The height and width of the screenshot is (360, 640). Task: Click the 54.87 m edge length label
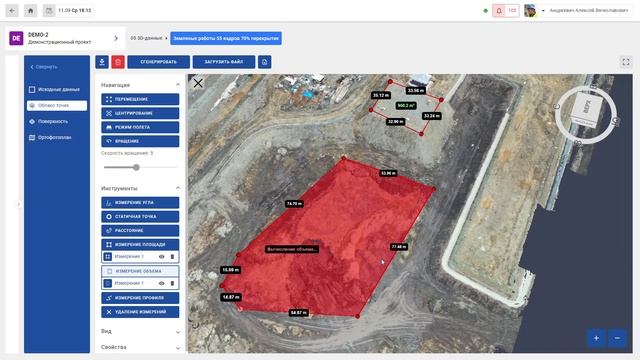point(298,313)
